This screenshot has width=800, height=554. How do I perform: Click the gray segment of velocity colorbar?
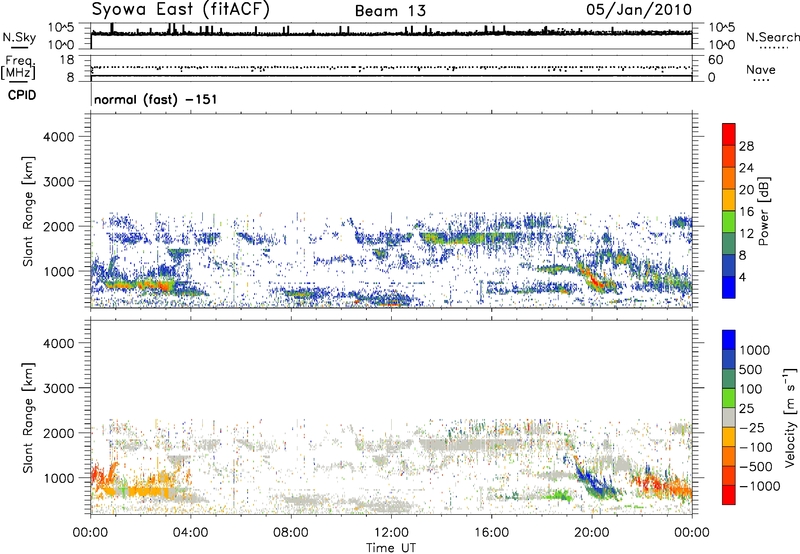pos(729,418)
